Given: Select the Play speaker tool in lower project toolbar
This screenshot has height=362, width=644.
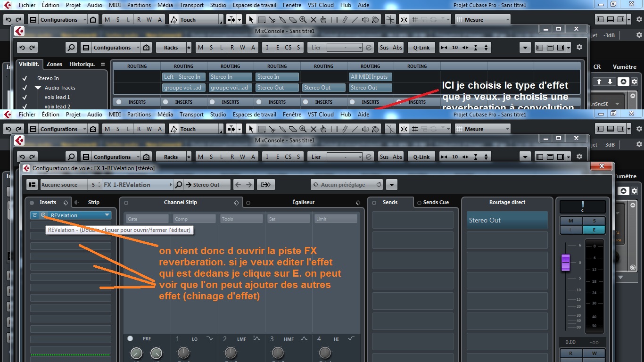Looking at the screenshot, I should [x=365, y=129].
